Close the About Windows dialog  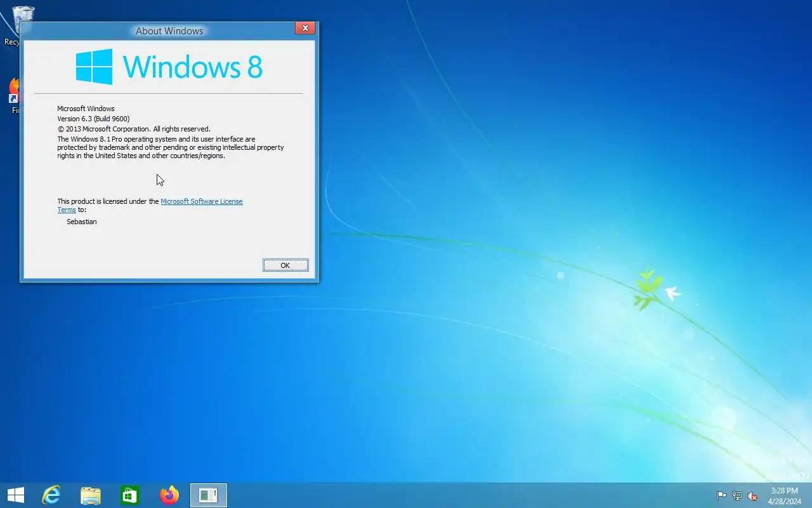click(305, 28)
